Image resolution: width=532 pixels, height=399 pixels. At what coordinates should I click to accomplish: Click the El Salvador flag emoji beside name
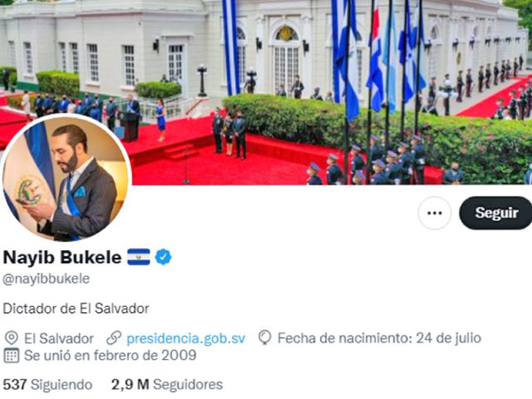(x=138, y=257)
